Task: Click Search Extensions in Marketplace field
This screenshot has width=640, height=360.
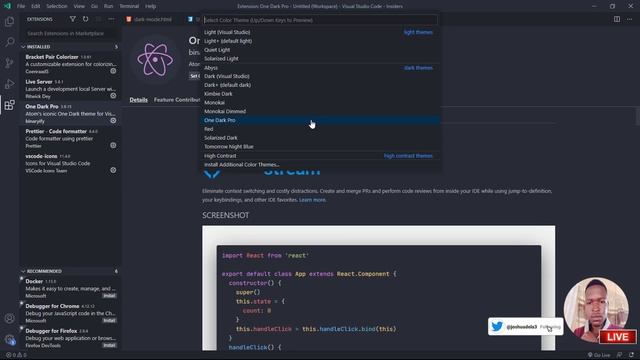Action: (x=70, y=33)
